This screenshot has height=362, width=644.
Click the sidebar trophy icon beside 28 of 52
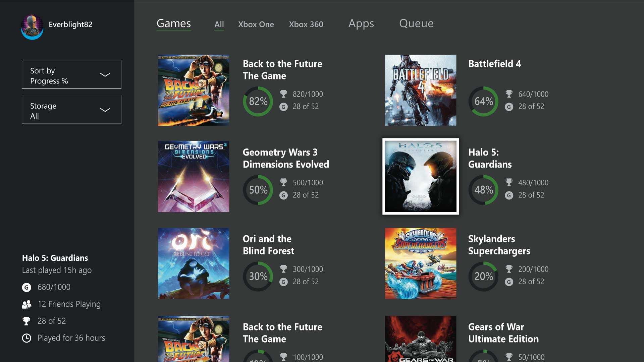click(x=26, y=321)
